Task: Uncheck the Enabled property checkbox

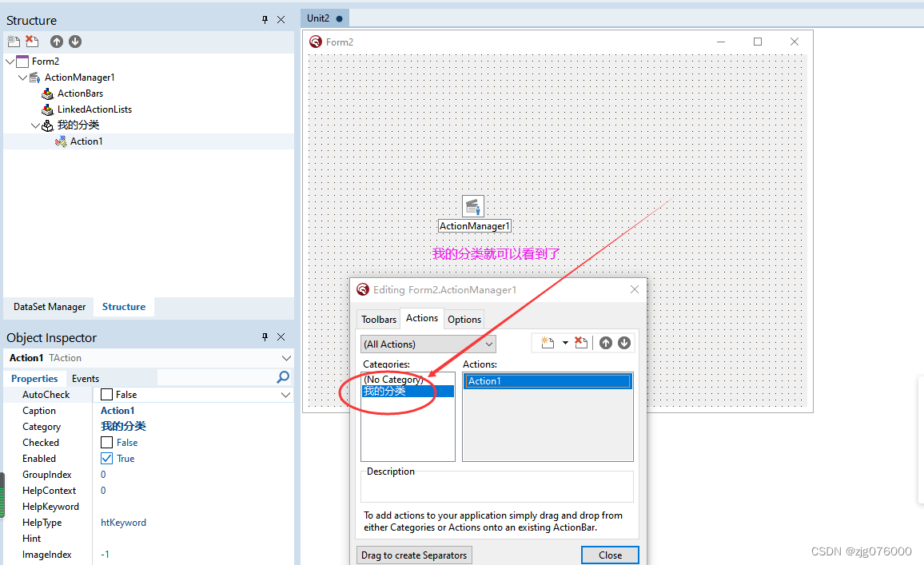Action: point(107,458)
